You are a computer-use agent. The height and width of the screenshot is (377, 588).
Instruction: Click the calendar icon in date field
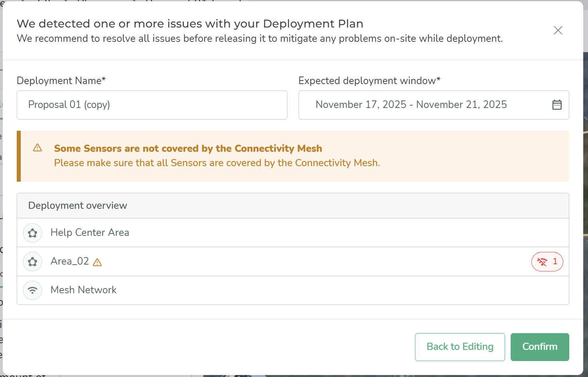coord(557,105)
